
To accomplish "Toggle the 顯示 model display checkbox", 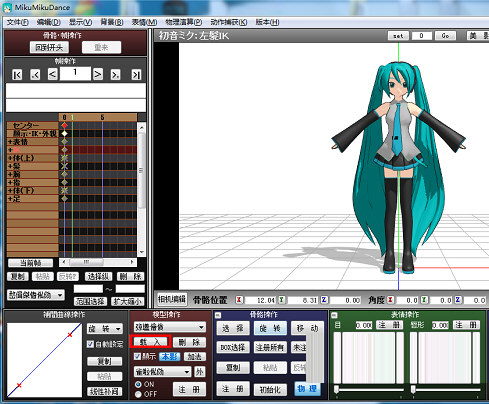I will click(137, 357).
